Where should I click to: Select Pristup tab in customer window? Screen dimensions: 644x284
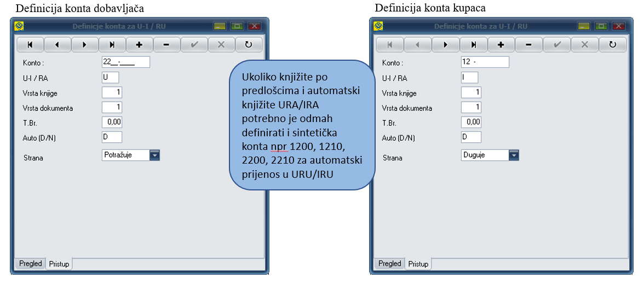418,264
